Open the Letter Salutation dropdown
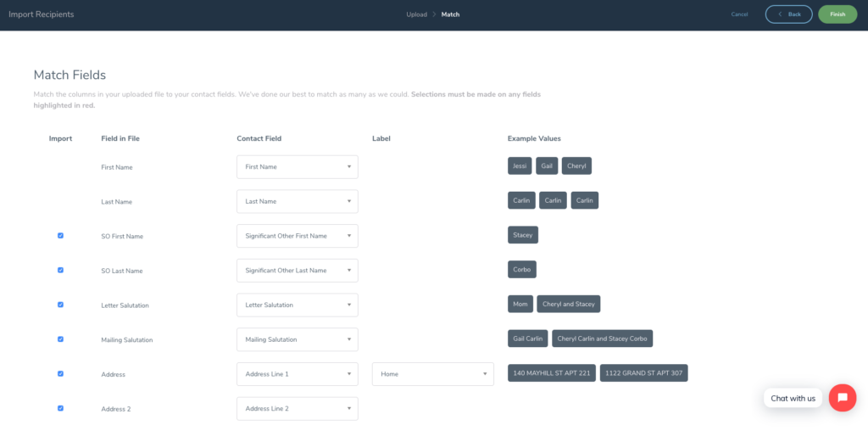This screenshot has width=868, height=431. click(298, 305)
